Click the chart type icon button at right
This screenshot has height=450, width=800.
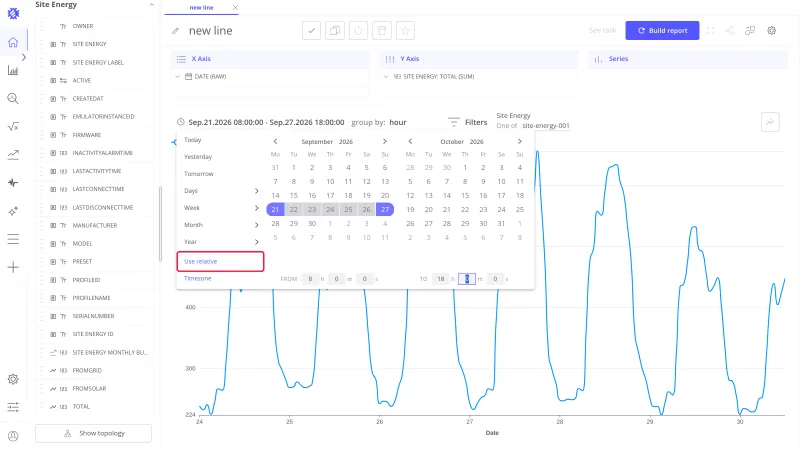770,122
